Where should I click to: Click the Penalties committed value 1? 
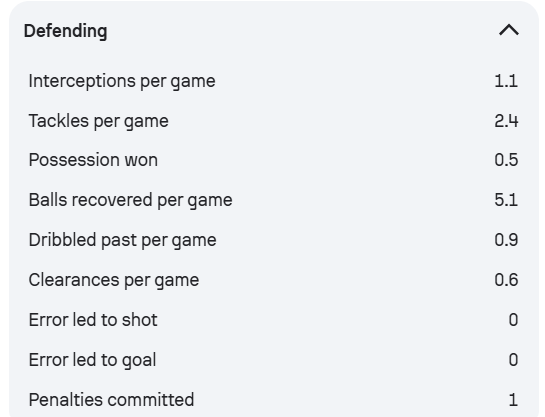tap(514, 400)
